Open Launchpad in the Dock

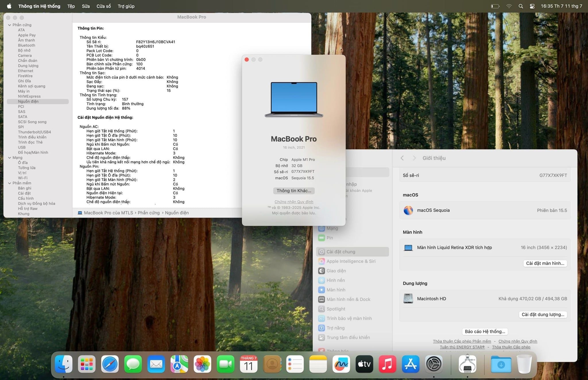pos(87,364)
